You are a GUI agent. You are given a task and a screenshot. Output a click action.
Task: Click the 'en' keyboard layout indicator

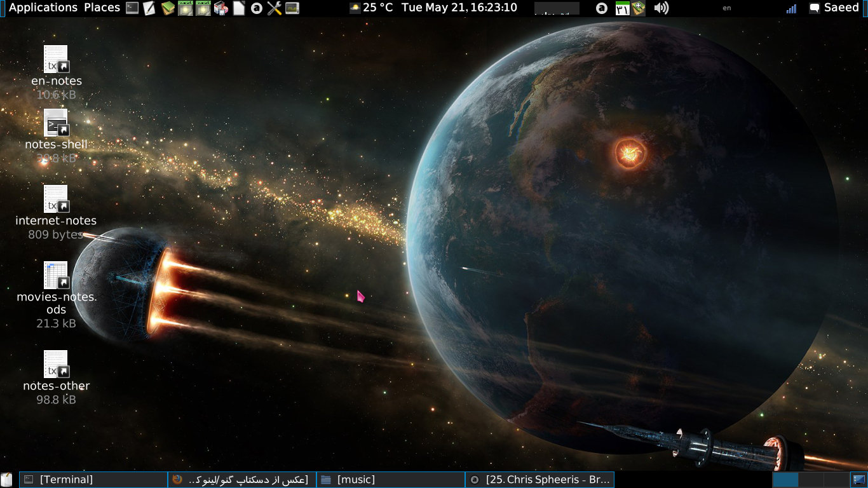727,8
